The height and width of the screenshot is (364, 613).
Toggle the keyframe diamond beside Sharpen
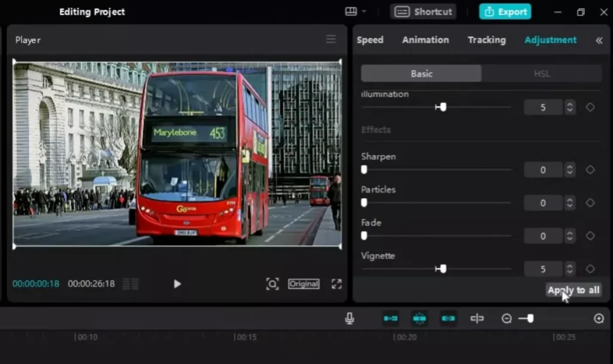coord(590,169)
